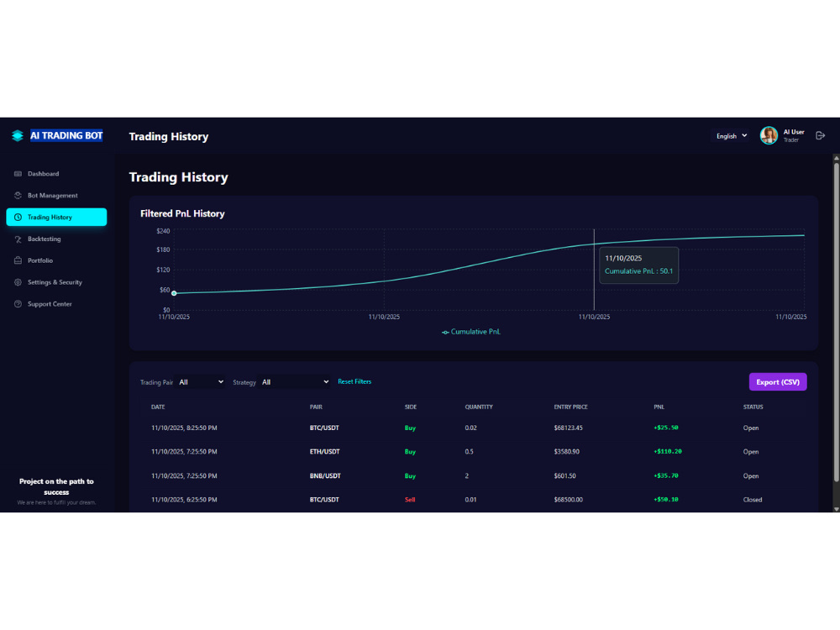This screenshot has height=630, width=840.
Task: Open the English language dropdown
Action: pos(732,136)
